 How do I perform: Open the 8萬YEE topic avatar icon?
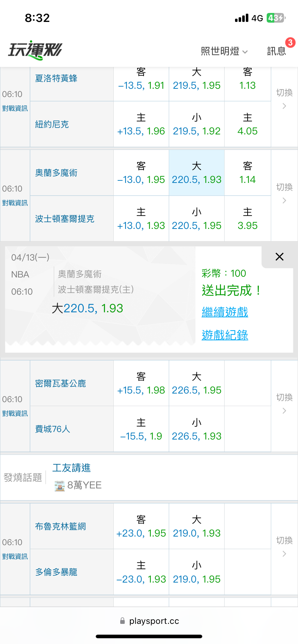coord(59,486)
